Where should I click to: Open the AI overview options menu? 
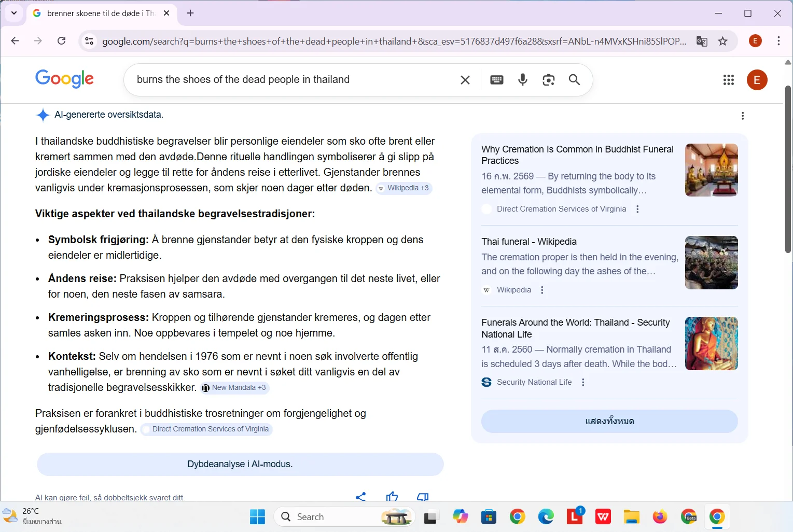pyautogui.click(x=743, y=116)
